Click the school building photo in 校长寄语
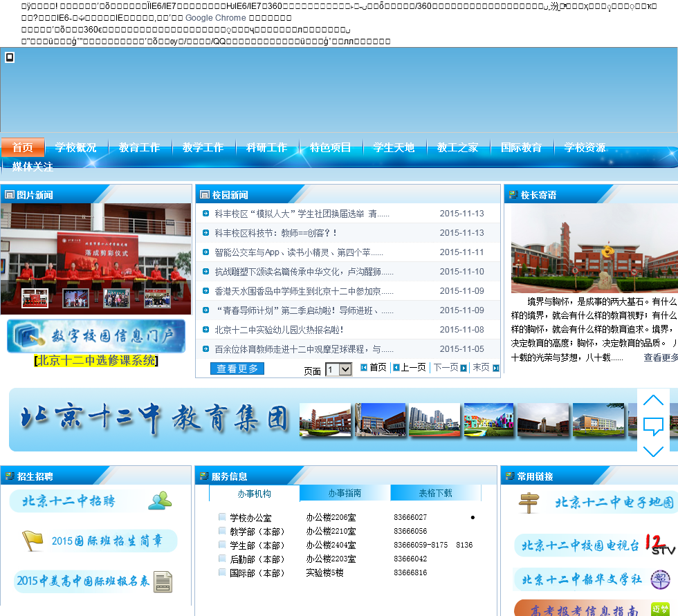The height and width of the screenshot is (616, 678). (x=594, y=249)
